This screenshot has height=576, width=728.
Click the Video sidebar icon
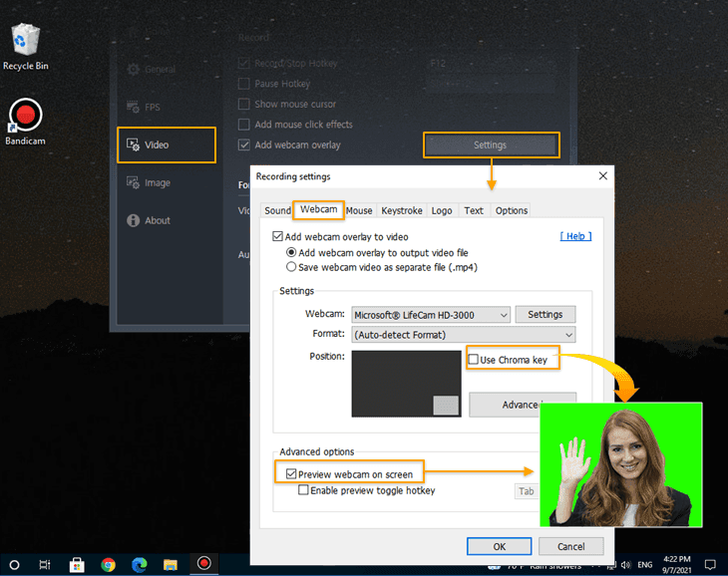134,144
